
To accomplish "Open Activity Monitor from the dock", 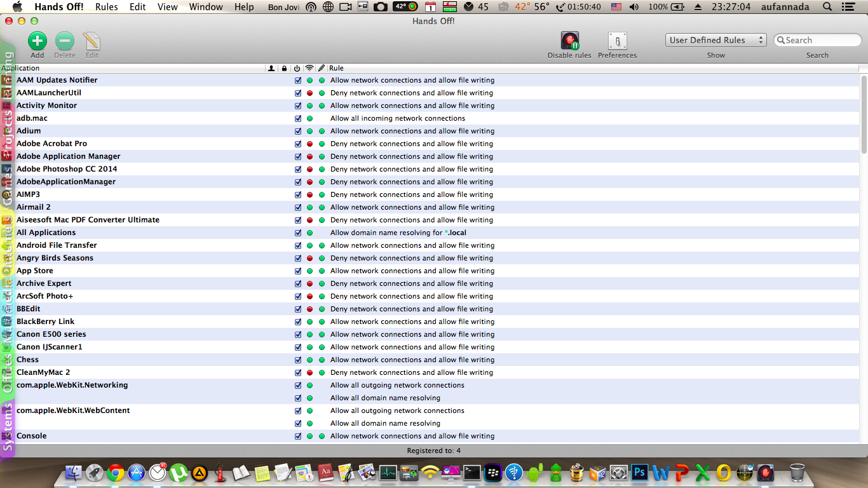I will click(388, 472).
